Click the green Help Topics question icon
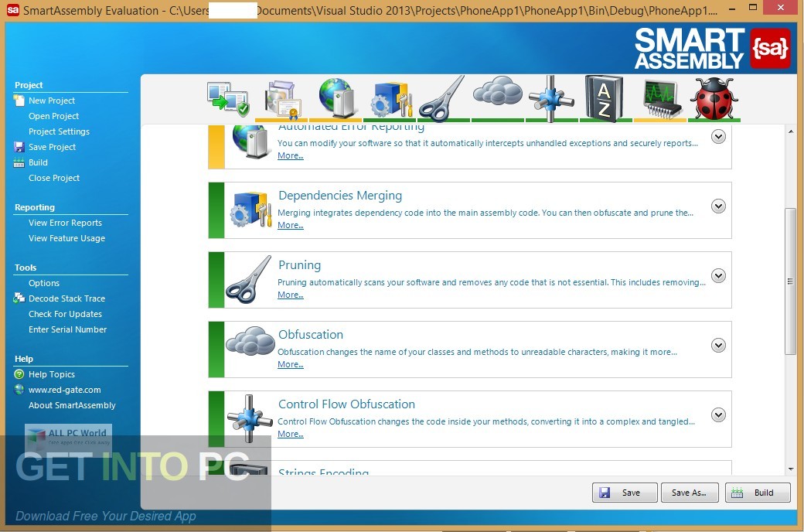The width and height of the screenshot is (804, 532). (19, 374)
